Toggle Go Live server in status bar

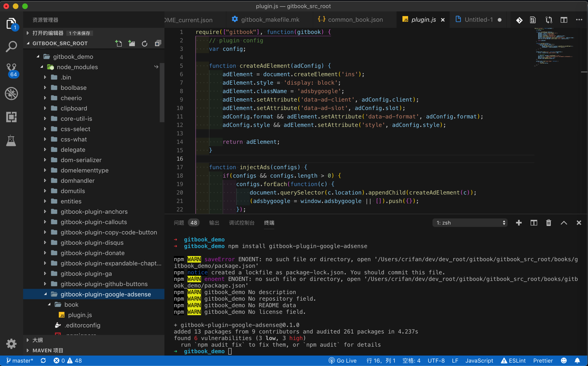click(342, 360)
